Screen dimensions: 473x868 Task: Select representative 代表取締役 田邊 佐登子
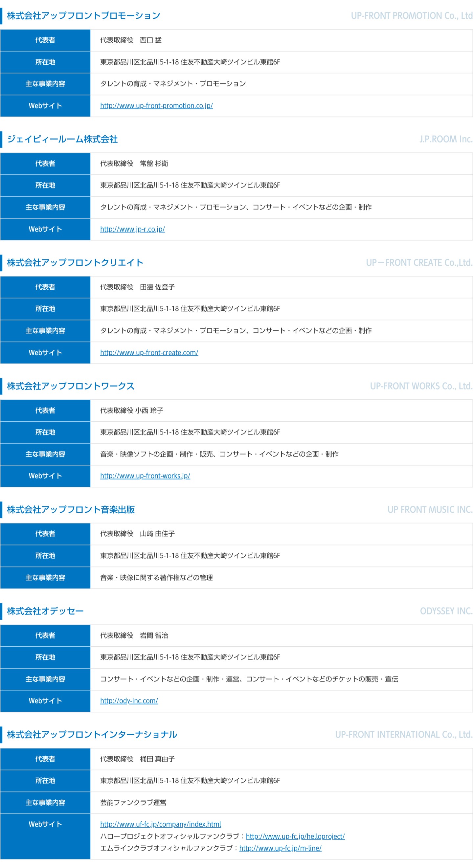[x=138, y=287]
